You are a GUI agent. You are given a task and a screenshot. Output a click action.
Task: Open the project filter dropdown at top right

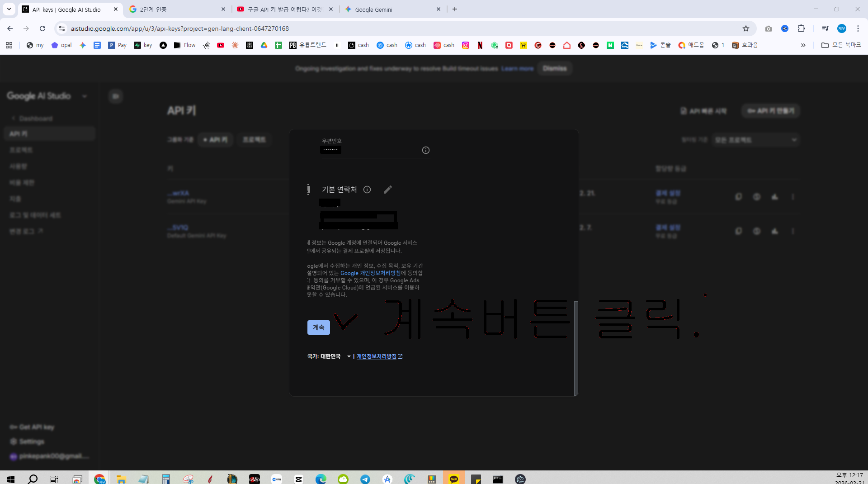pos(755,140)
